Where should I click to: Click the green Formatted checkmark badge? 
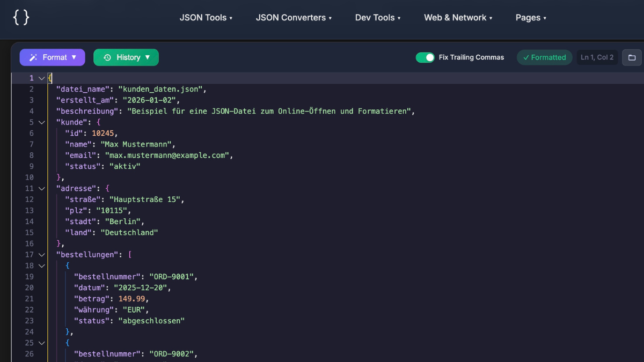(x=544, y=57)
